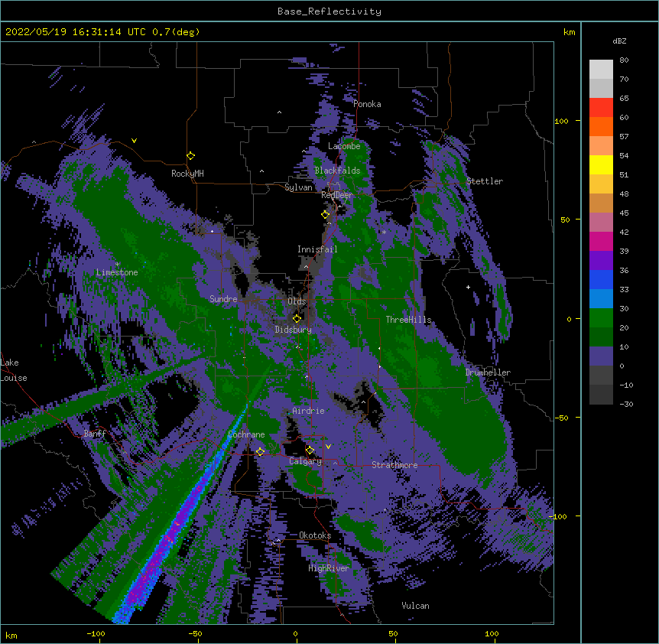Click the Airdrie city label
Viewport: 659px width, 644px height.
(x=308, y=411)
